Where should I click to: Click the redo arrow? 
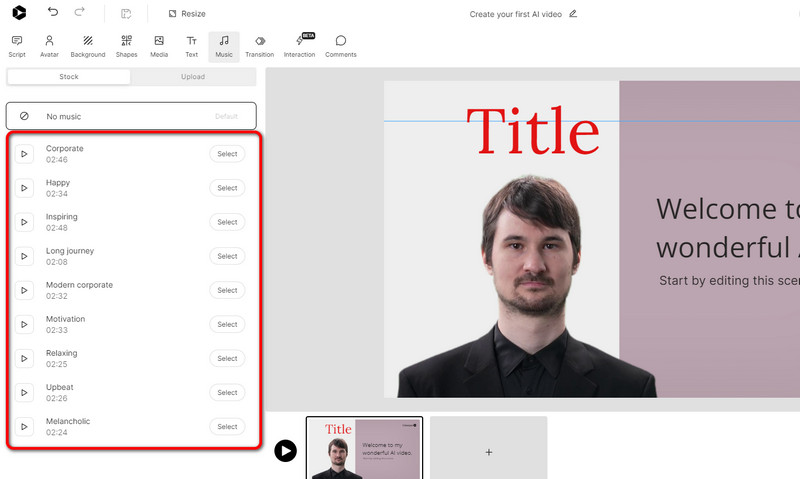point(80,13)
